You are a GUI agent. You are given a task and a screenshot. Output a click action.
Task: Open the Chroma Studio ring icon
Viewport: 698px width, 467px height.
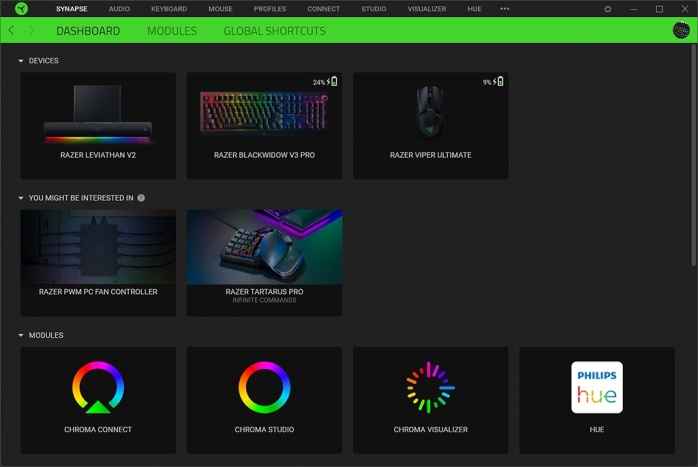(264, 387)
